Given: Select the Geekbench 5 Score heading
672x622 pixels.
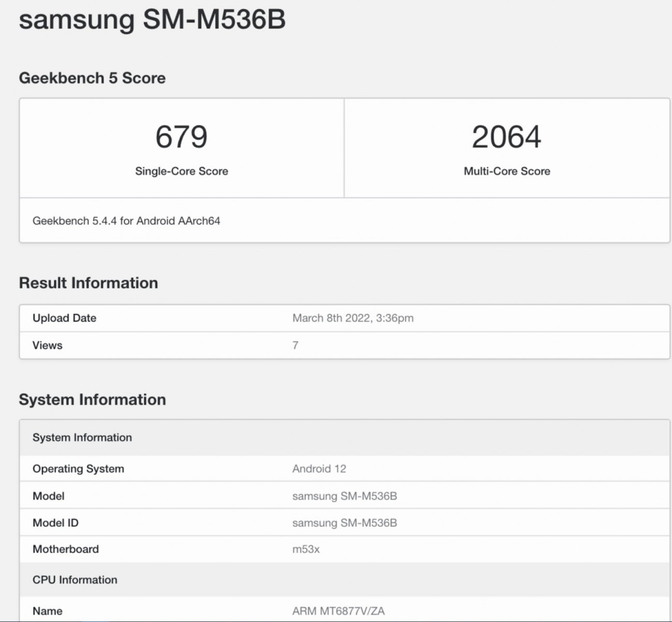Looking at the screenshot, I should [92, 78].
